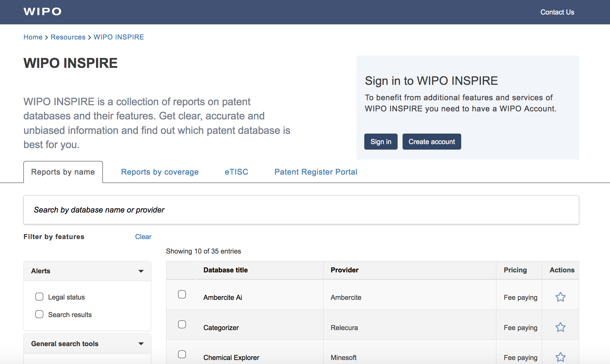Select the Ambercite Ai row checkbox
Image resolution: width=610 pixels, height=364 pixels.
tap(182, 294)
